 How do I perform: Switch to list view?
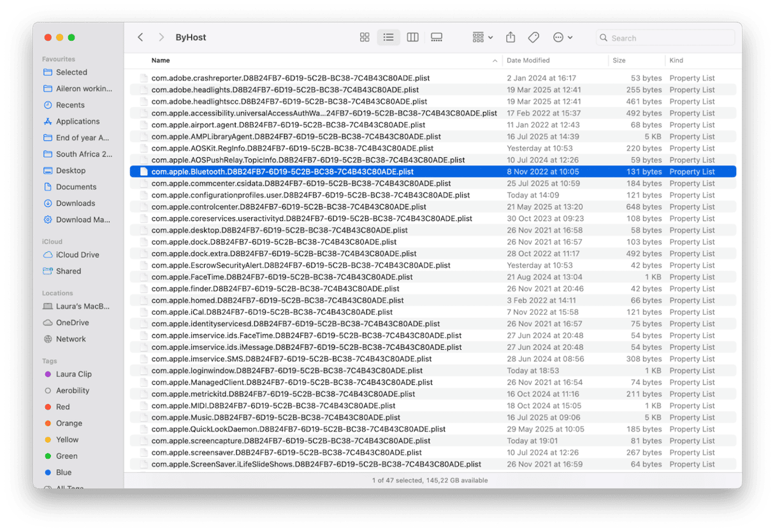click(x=388, y=38)
